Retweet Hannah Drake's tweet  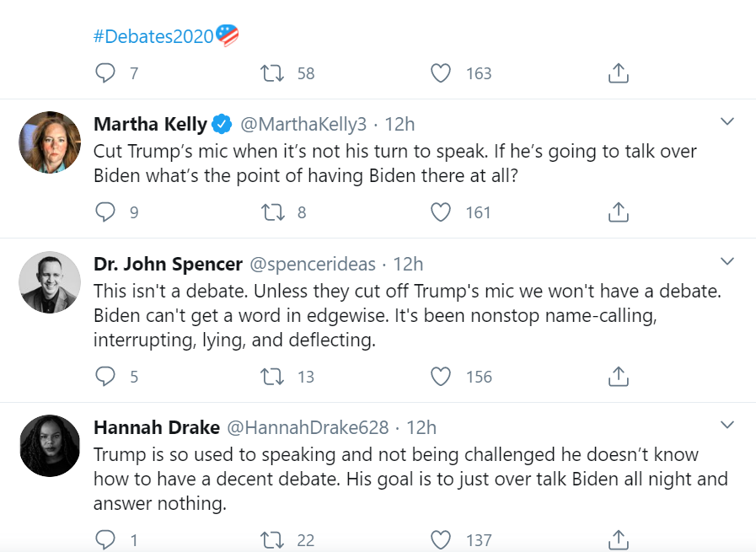pos(272,539)
